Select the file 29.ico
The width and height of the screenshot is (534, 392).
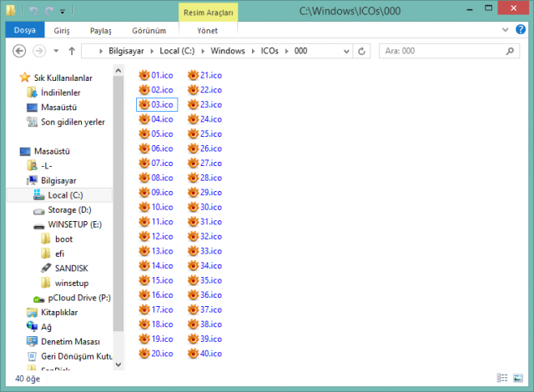coord(204,193)
